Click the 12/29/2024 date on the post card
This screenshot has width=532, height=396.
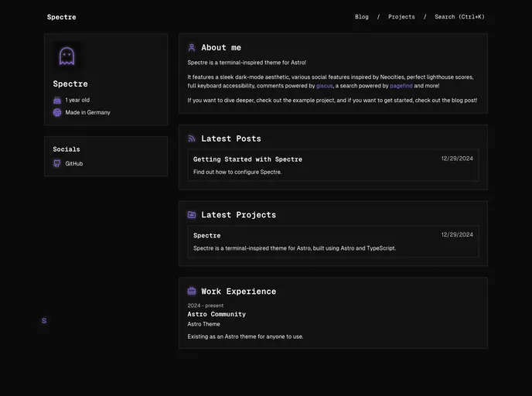(457, 159)
